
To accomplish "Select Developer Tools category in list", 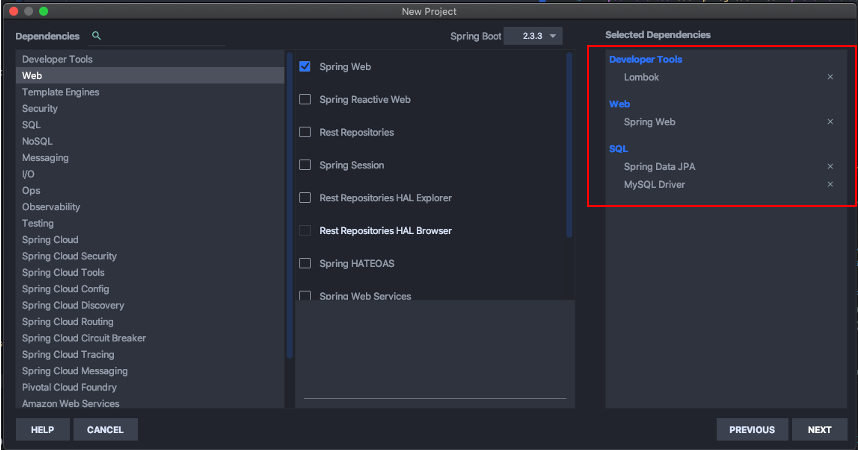I will (150, 59).
